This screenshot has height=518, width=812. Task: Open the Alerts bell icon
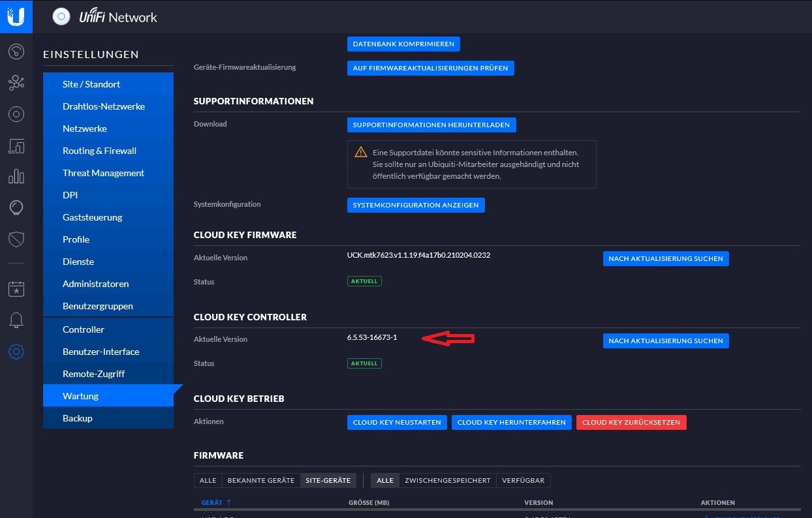click(x=16, y=320)
